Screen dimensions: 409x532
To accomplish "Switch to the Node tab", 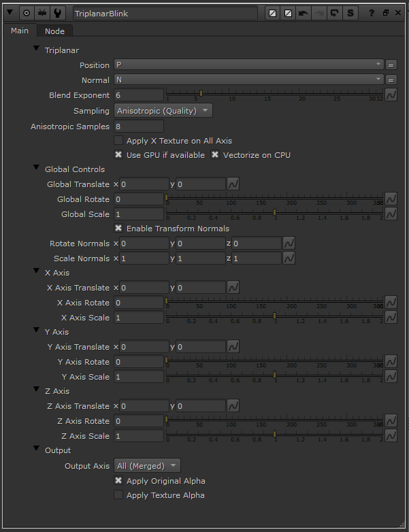I will [x=54, y=31].
